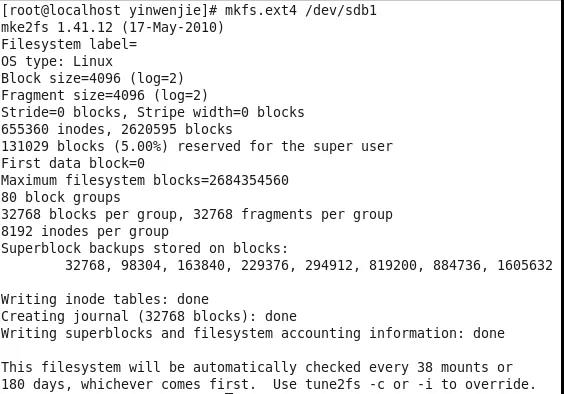Click the 80 block groups line
This screenshot has height=394, width=564.
tap(61, 198)
